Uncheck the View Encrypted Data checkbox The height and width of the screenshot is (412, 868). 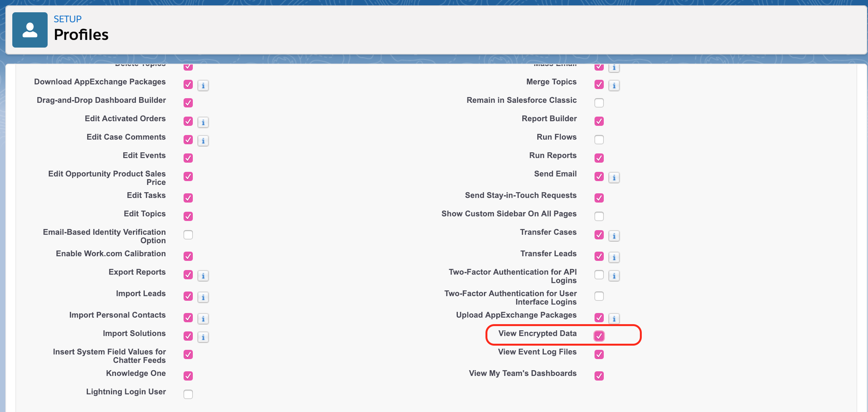point(599,336)
